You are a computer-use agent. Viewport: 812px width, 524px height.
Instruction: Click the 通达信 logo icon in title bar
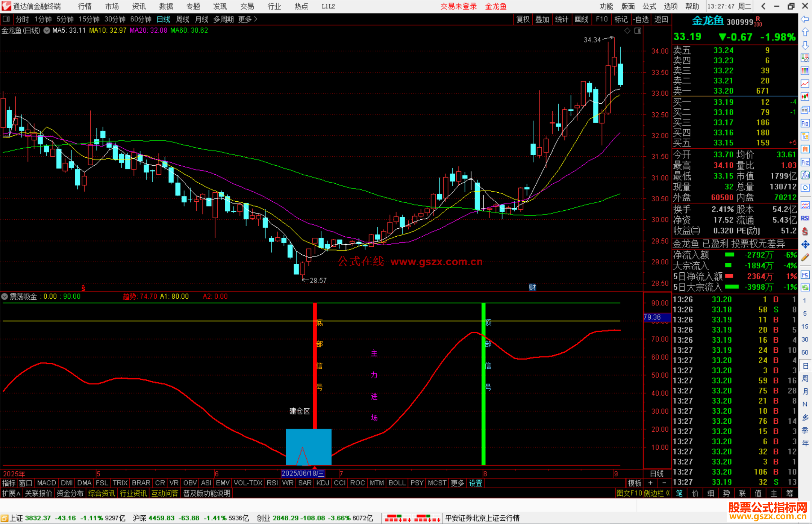[x=6, y=6]
